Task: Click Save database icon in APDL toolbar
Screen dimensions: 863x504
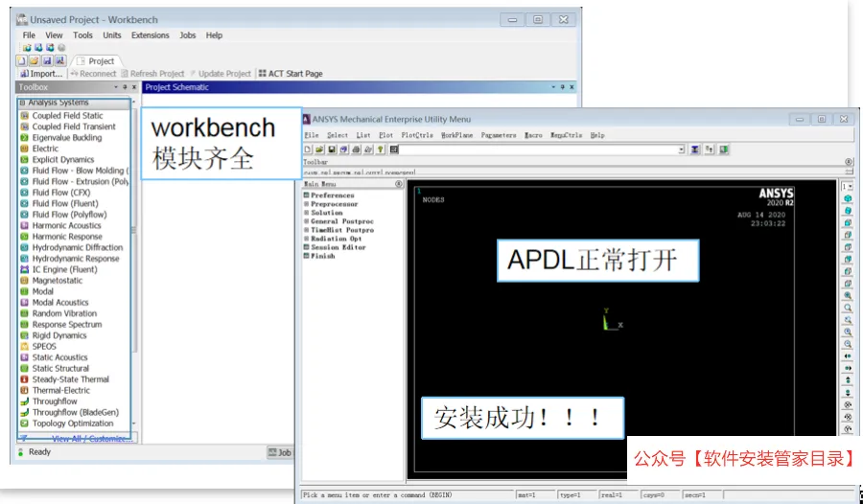Action: 332,149
